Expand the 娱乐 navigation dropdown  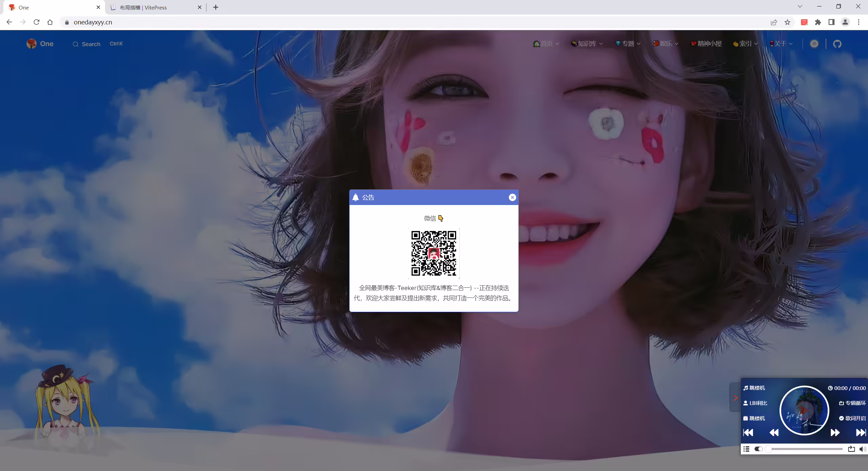pyautogui.click(x=666, y=44)
